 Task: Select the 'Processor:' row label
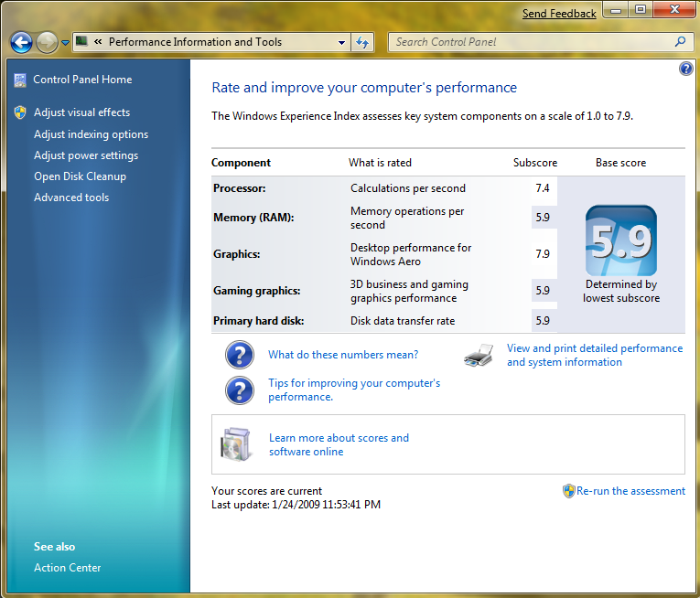click(240, 188)
